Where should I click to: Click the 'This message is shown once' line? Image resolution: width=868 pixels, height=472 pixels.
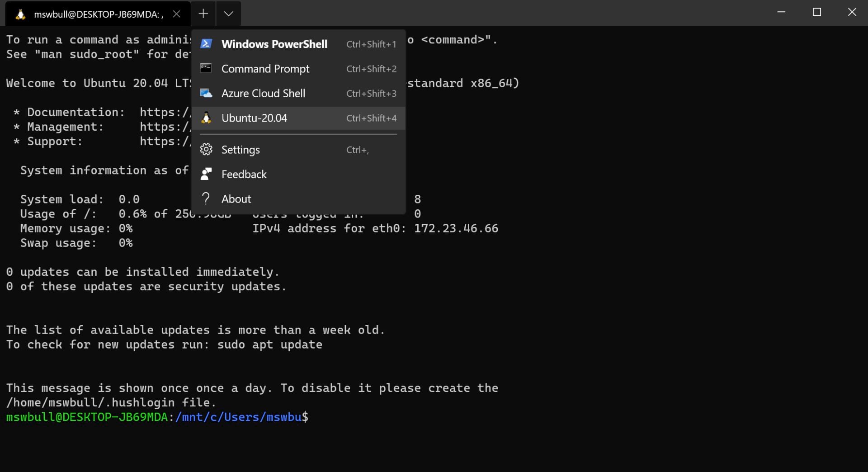(x=252, y=388)
